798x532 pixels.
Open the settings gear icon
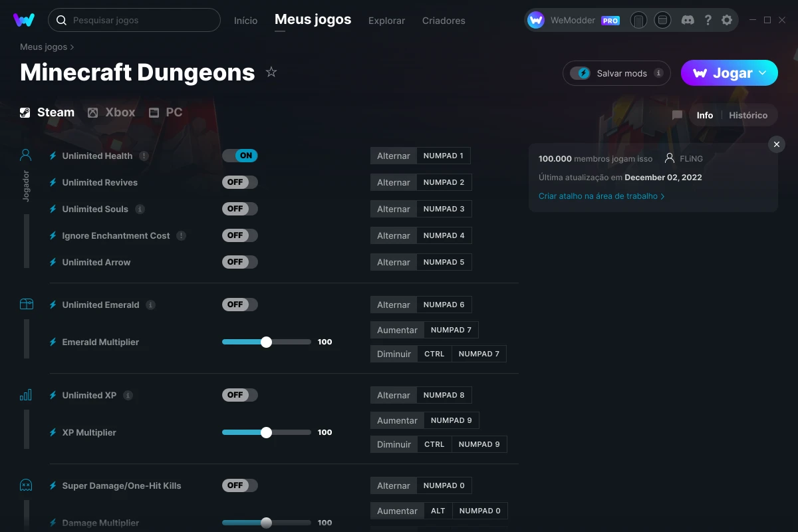click(x=727, y=20)
